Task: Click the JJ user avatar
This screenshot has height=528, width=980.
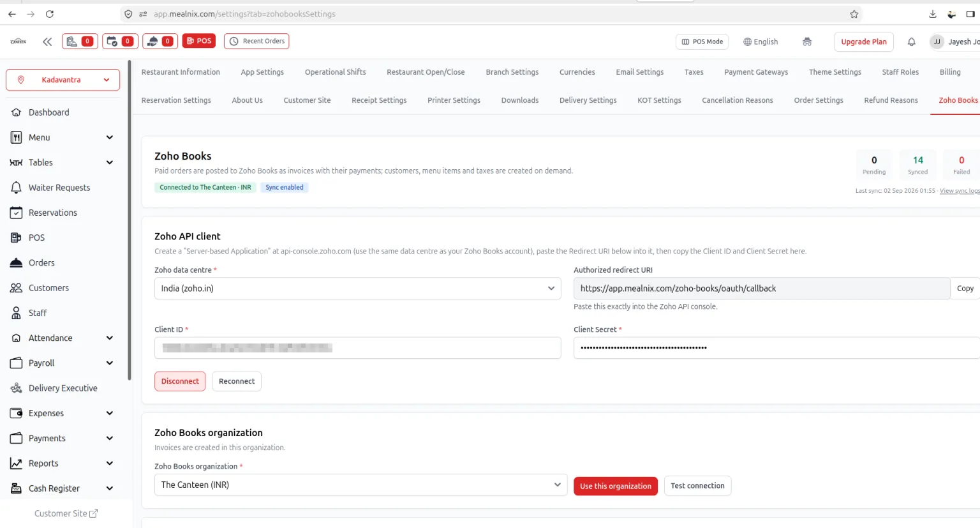Action: click(937, 41)
